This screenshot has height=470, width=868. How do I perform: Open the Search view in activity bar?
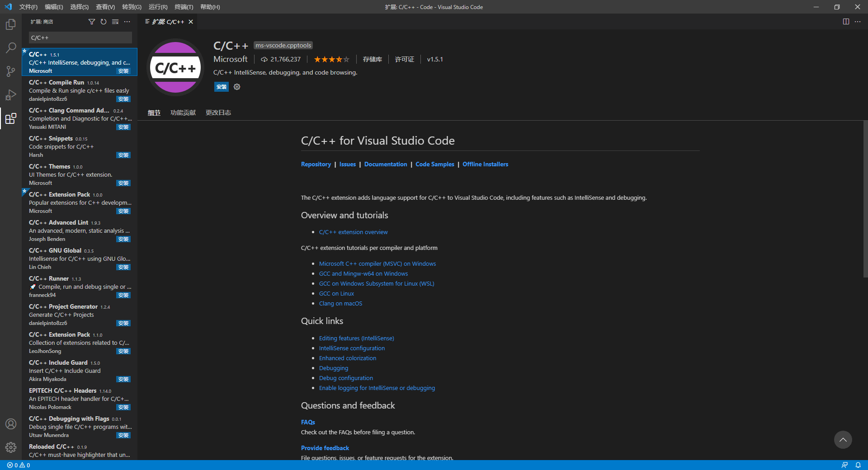[11, 48]
